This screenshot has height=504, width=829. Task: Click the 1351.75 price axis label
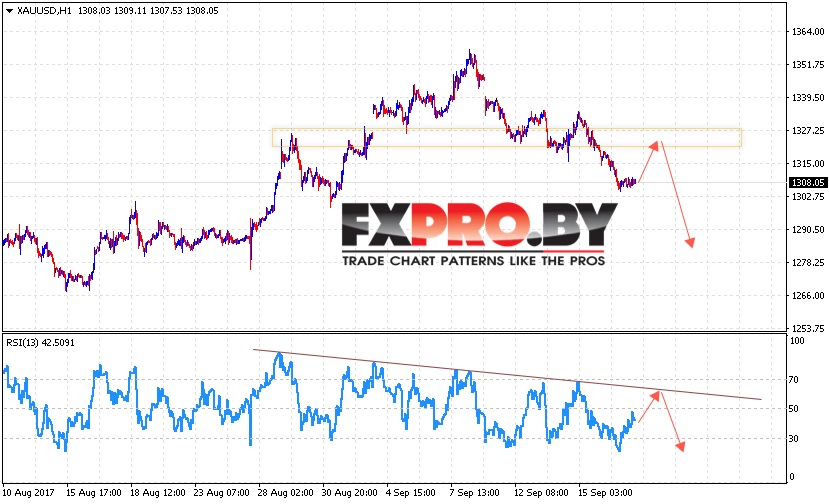point(808,65)
